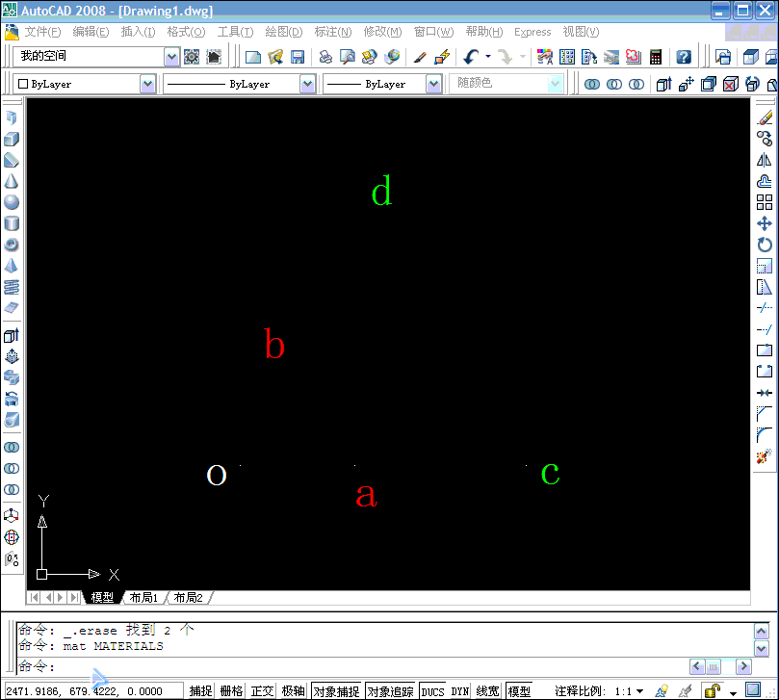This screenshot has height=700, width=779.
Task: Toggle 正交 (Ortho) mode in status bar
Action: tap(263, 691)
